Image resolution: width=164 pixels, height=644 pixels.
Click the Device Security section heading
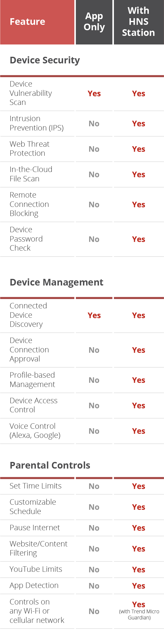point(45,60)
